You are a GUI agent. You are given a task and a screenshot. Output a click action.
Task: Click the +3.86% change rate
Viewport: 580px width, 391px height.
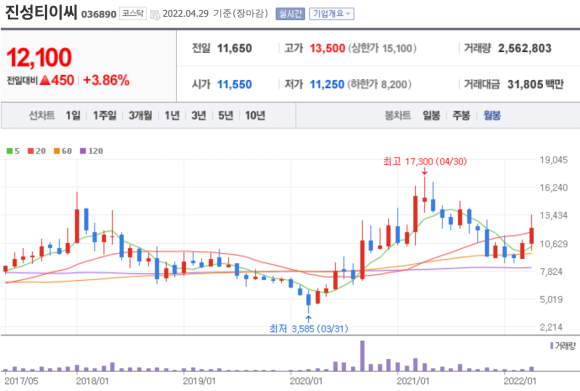coord(106,80)
